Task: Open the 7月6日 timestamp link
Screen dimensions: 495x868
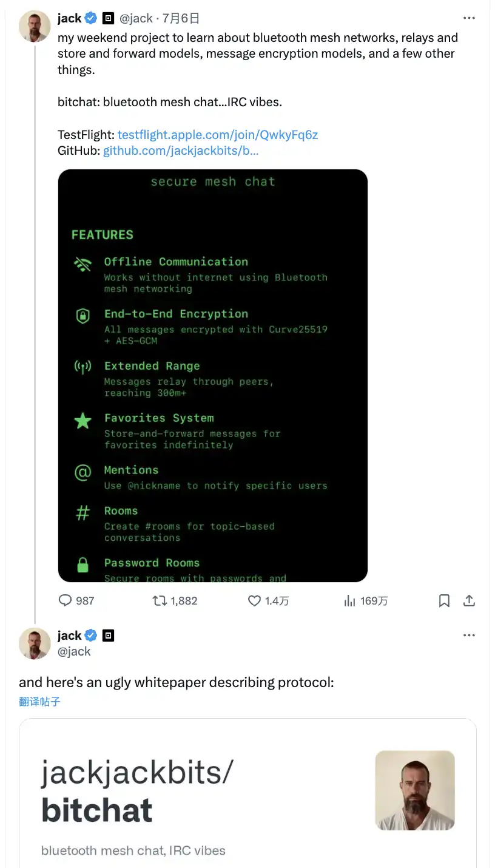Action: (178, 18)
